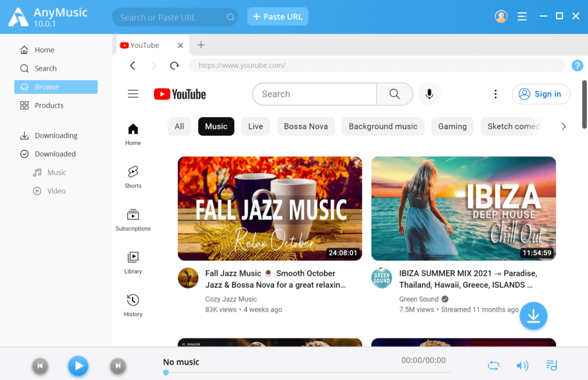Click the page vertical scrollbar
The height and width of the screenshot is (380, 588).
[584, 105]
